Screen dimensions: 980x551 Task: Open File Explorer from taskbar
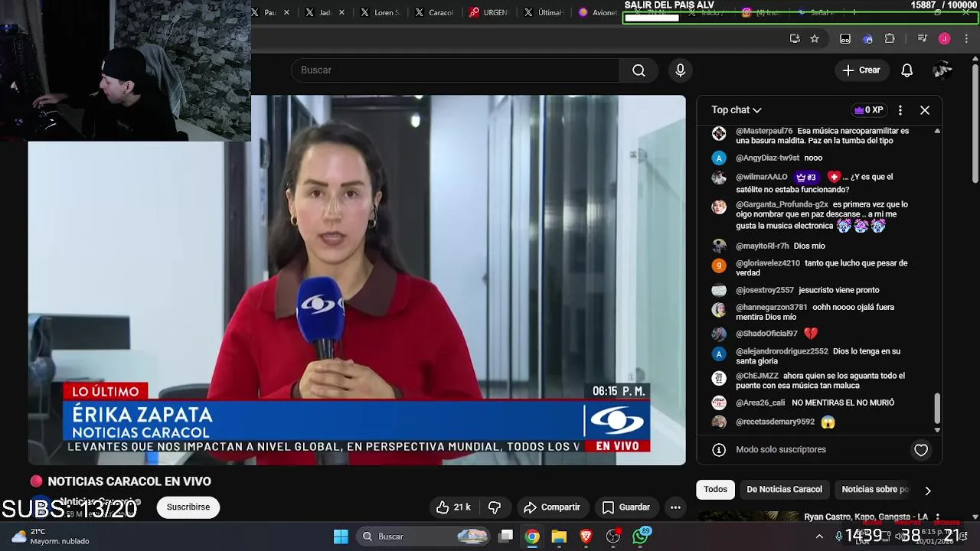559,536
